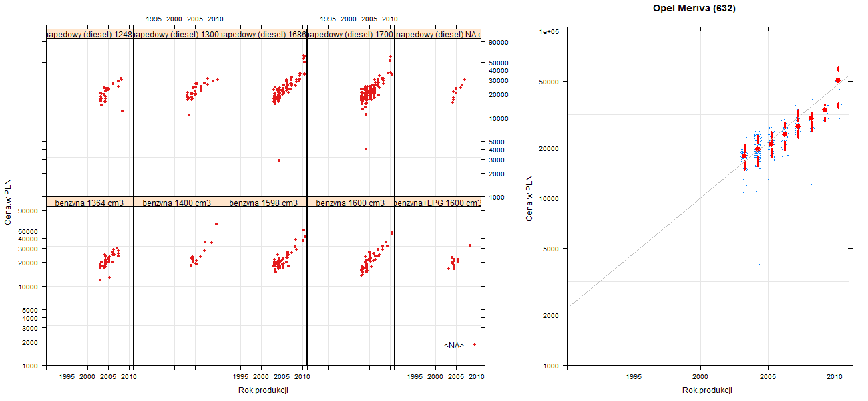
Task: Select the "(diesel) 1300" panel strip
Action: 176,34
